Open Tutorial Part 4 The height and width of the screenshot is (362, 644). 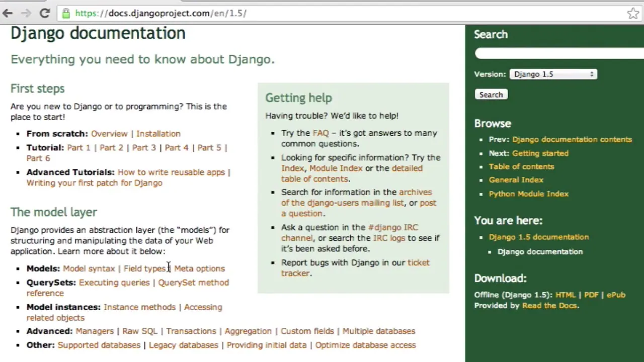177,148
